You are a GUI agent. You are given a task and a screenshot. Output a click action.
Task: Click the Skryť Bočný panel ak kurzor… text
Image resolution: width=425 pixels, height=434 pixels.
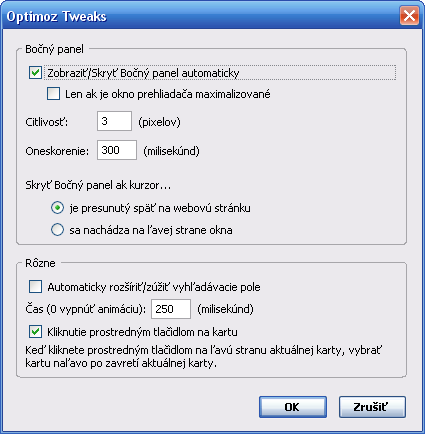tap(98, 185)
